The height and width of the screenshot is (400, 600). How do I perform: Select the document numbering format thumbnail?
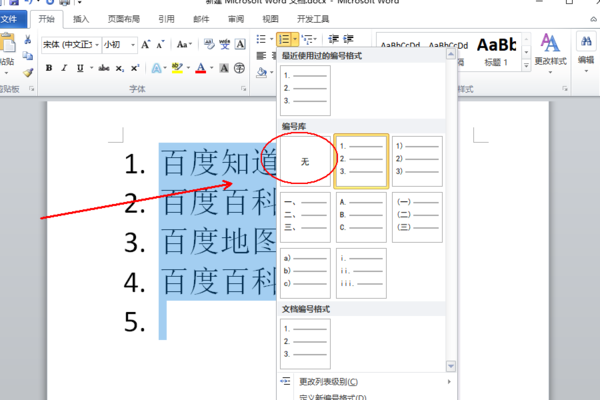click(305, 344)
